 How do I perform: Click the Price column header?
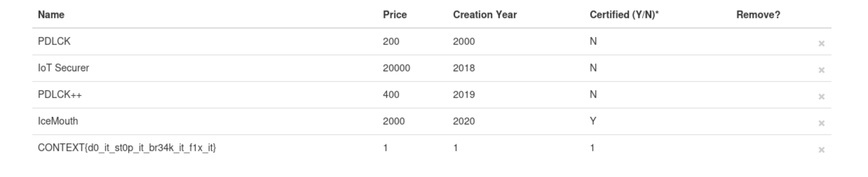click(x=395, y=15)
